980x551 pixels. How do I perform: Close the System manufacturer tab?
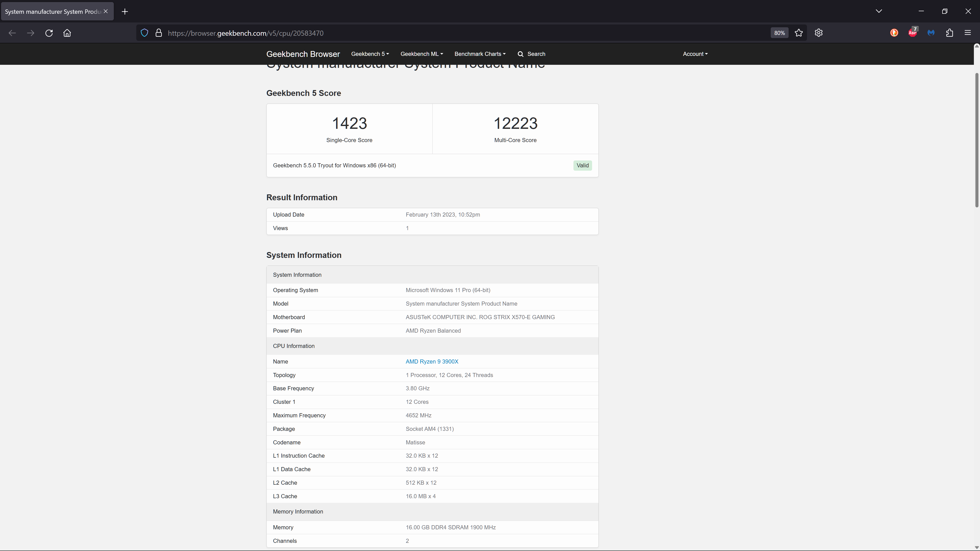point(106,11)
